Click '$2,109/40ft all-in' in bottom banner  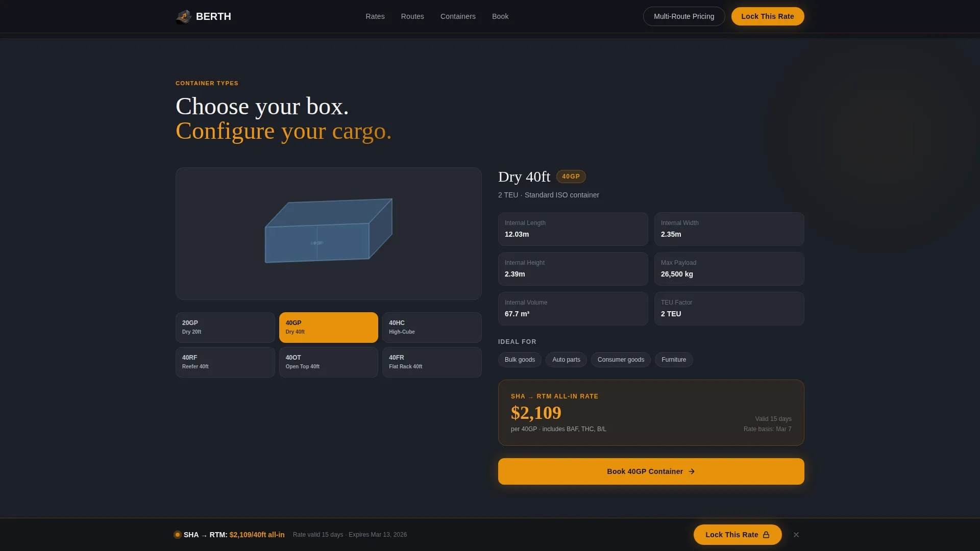click(x=257, y=535)
